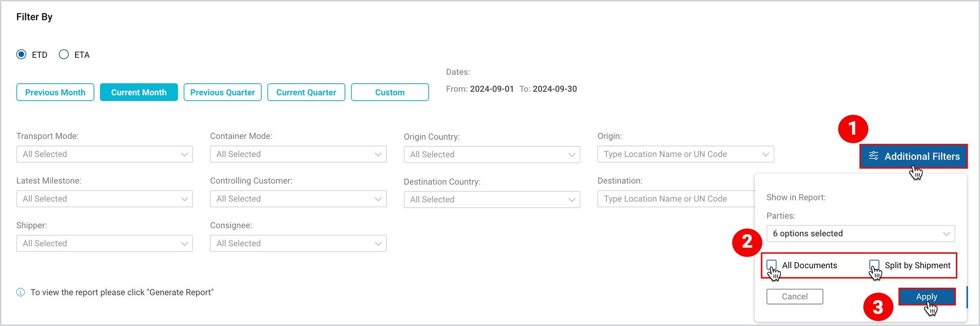Screen dimensions: 980x326
Task: Open the Destination Country dropdown
Action: [x=492, y=199]
